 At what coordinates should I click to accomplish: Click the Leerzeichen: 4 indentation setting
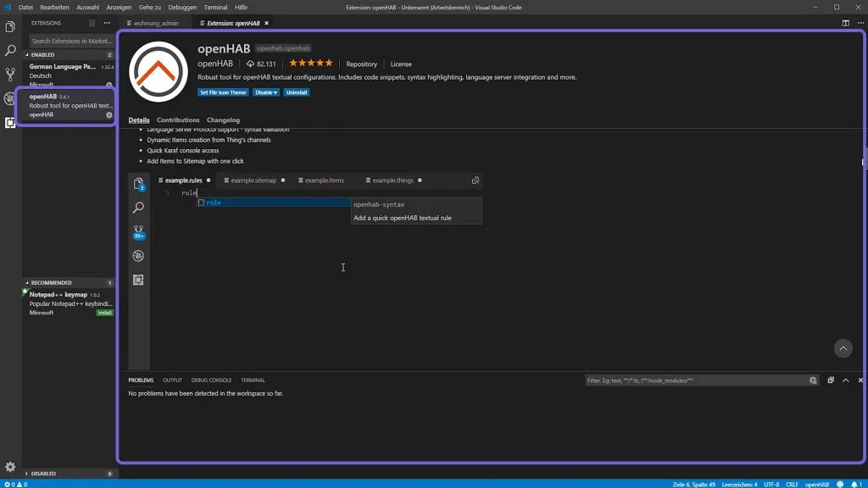coord(739,484)
